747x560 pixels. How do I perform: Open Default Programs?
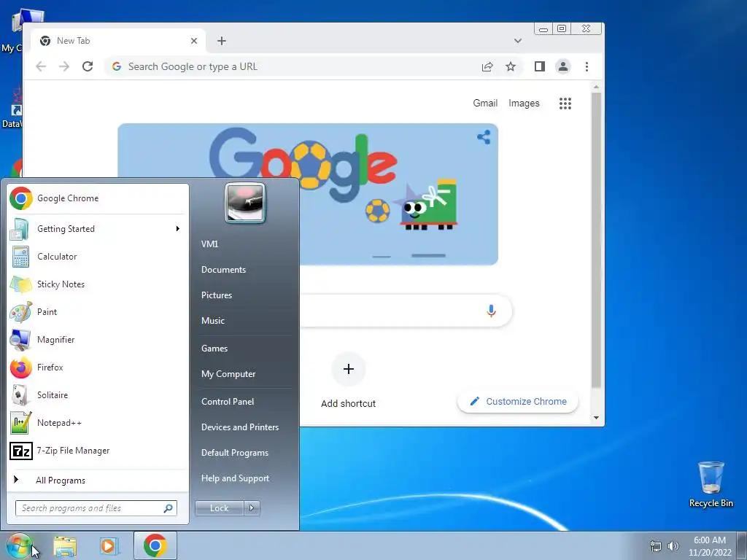click(x=234, y=453)
